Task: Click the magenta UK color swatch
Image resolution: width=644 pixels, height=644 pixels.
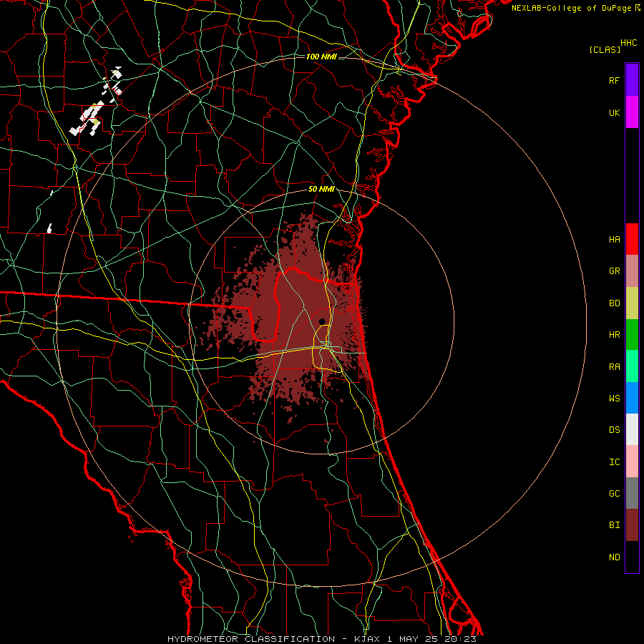Action: coord(632,112)
